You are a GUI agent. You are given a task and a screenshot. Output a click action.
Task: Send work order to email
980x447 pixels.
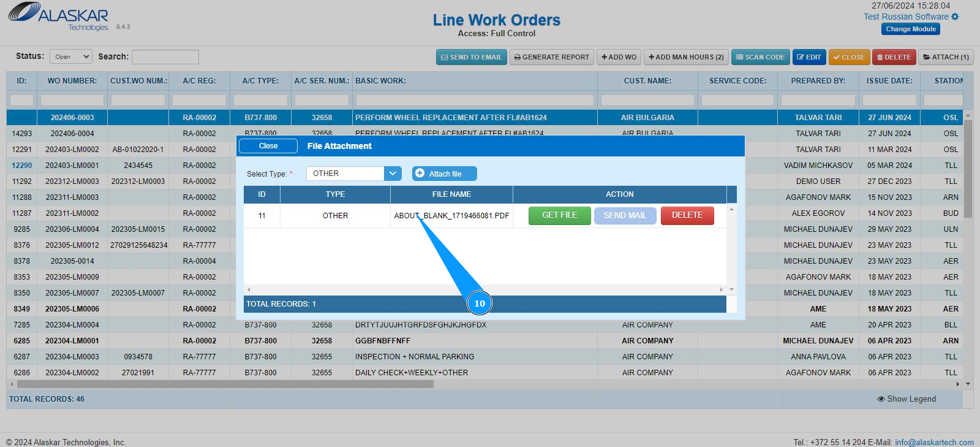coord(471,57)
